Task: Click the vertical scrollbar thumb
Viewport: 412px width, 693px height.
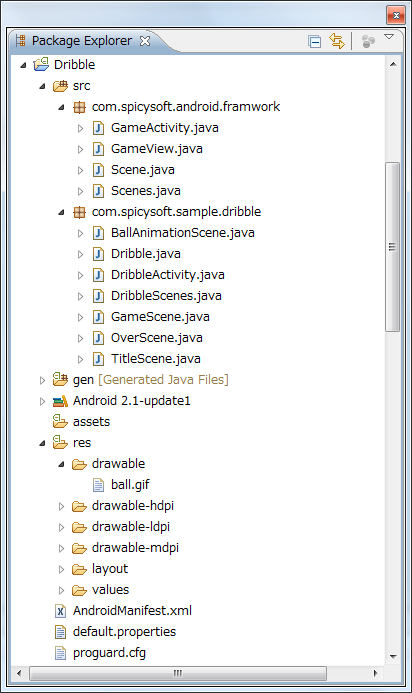Action: [x=392, y=247]
